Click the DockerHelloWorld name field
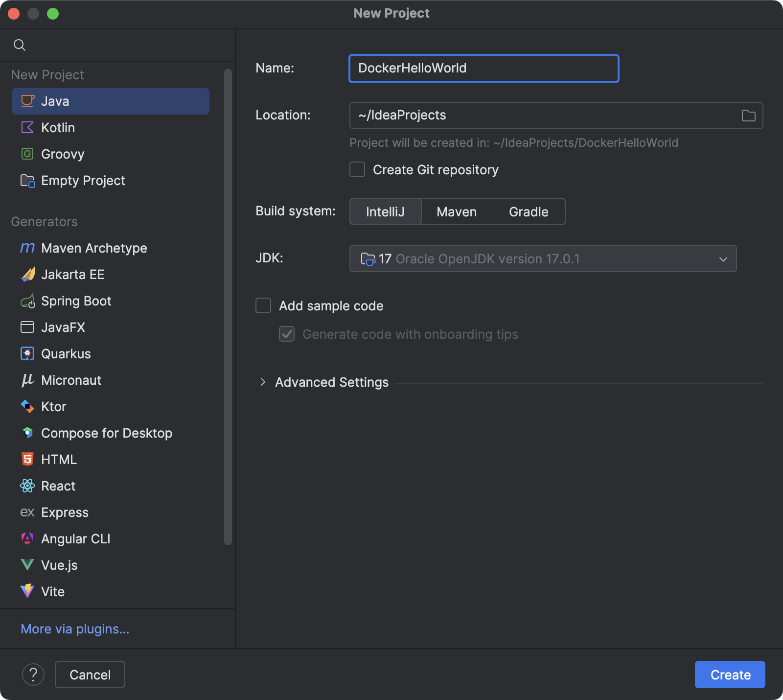Image resolution: width=783 pixels, height=700 pixels. 484,69
